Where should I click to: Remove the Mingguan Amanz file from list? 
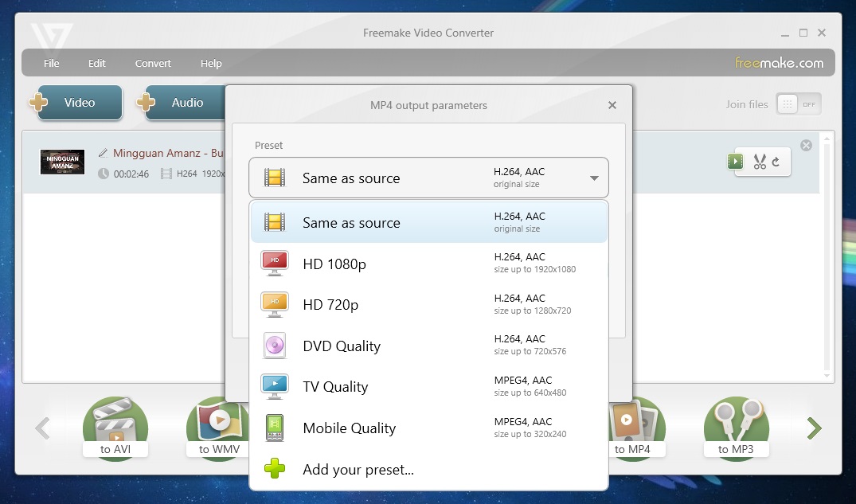pos(806,145)
